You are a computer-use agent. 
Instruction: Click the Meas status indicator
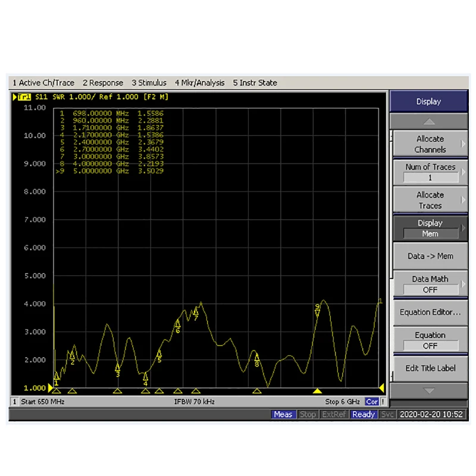click(x=283, y=414)
